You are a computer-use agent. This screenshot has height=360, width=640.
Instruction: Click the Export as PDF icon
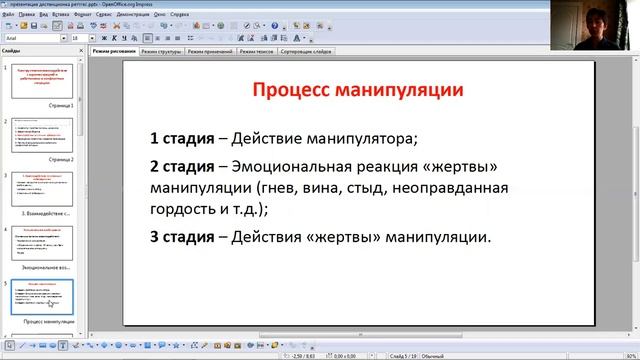point(70,26)
